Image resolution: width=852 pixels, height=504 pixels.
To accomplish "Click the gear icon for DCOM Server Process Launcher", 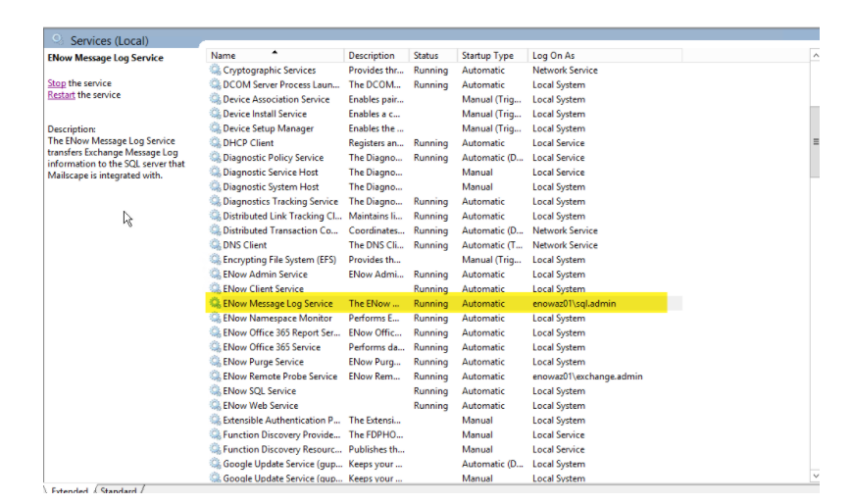I will pyautogui.click(x=215, y=84).
